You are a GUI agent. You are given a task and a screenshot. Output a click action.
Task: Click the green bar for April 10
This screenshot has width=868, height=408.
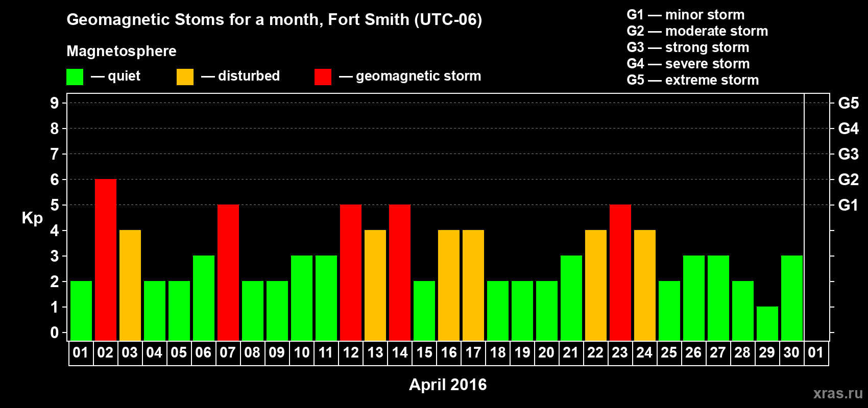point(302,298)
